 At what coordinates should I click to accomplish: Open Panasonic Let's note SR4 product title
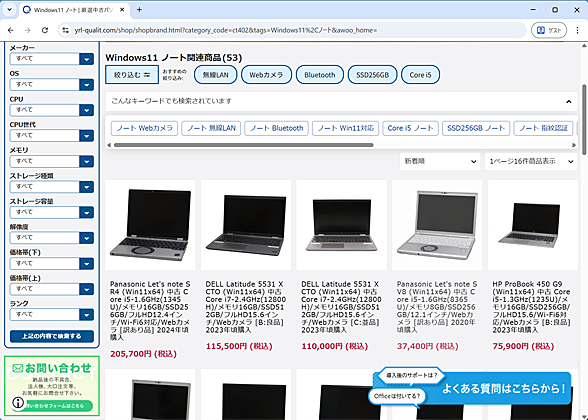(150, 311)
